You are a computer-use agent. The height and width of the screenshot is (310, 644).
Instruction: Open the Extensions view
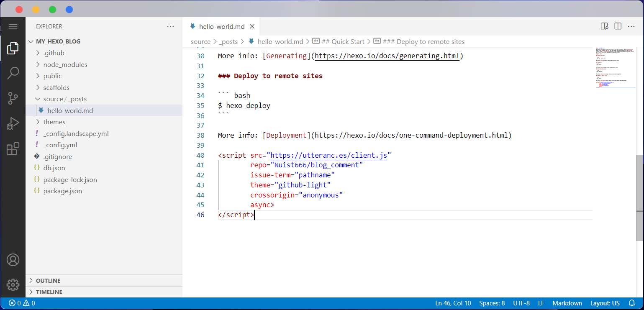[x=13, y=149]
